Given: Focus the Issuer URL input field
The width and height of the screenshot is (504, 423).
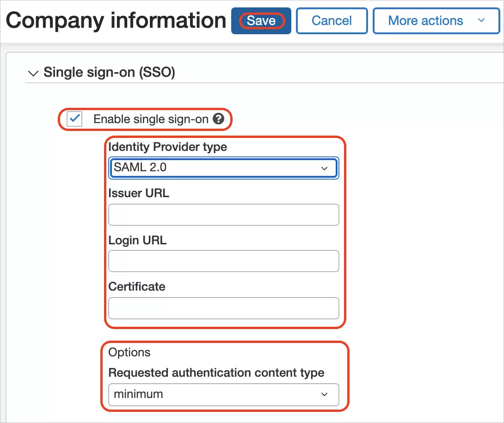Looking at the screenshot, I should [x=224, y=215].
